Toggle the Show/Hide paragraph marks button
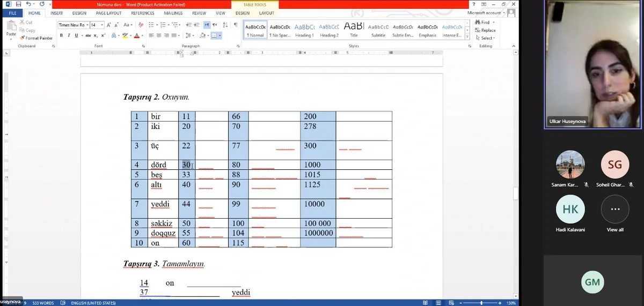 point(236,25)
